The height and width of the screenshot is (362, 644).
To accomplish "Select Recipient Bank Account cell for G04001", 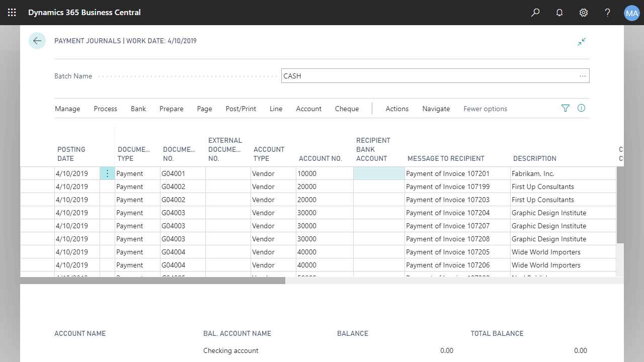I will pos(379,173).
